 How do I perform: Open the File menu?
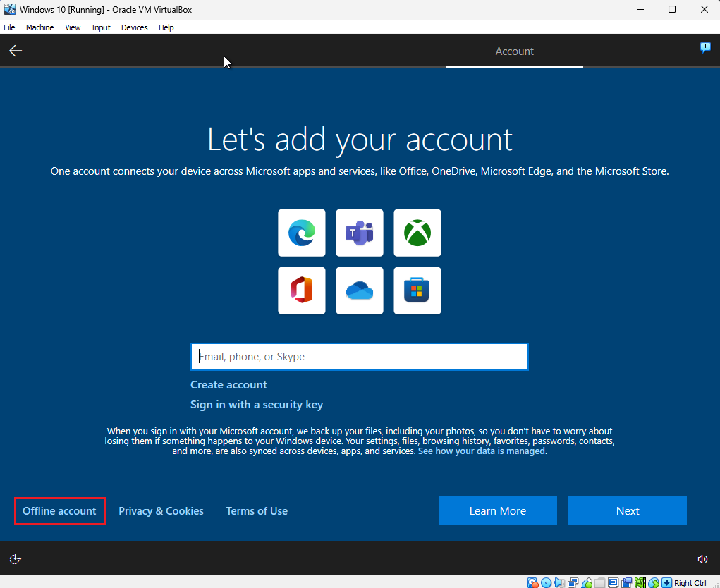[9, 27]
